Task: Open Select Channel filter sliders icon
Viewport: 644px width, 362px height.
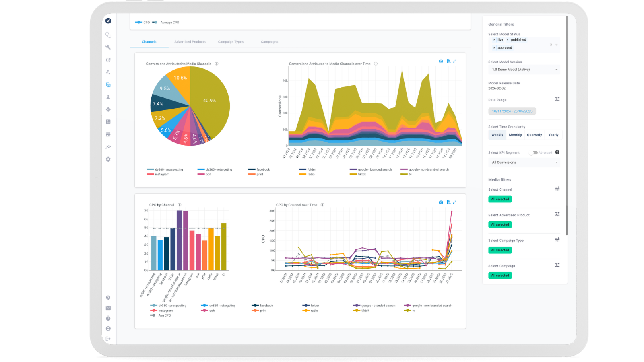Action: tap(557, 189)
